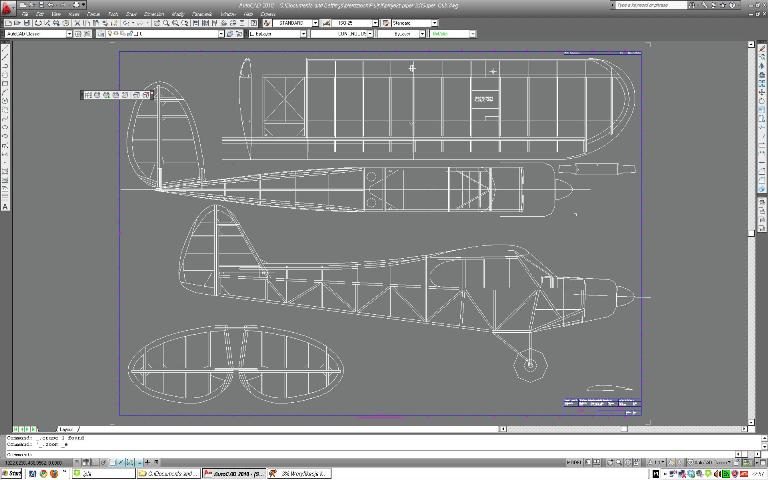Open the Format menu
The height and width of the screenshot is (480, 768).
point(93,14)
